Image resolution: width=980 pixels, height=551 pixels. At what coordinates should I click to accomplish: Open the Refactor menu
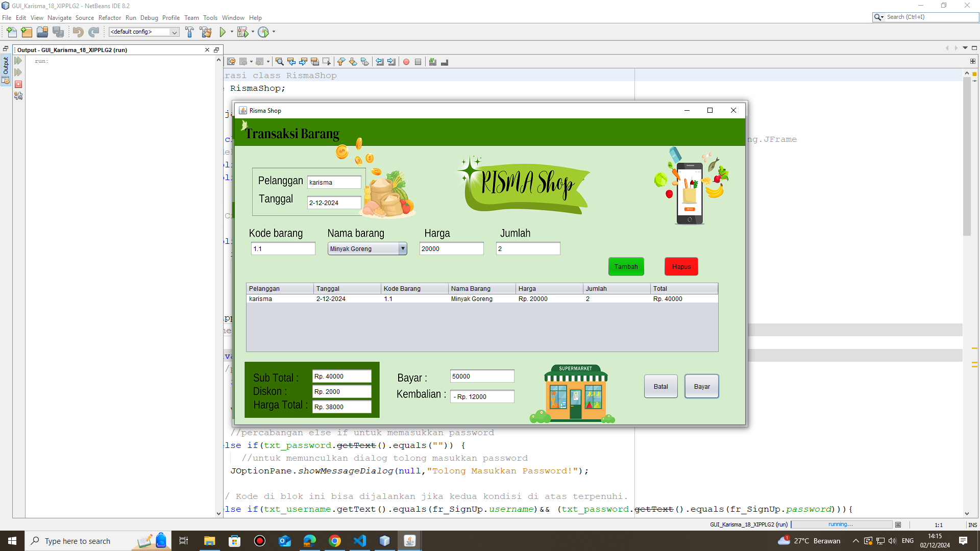[109, 18]
